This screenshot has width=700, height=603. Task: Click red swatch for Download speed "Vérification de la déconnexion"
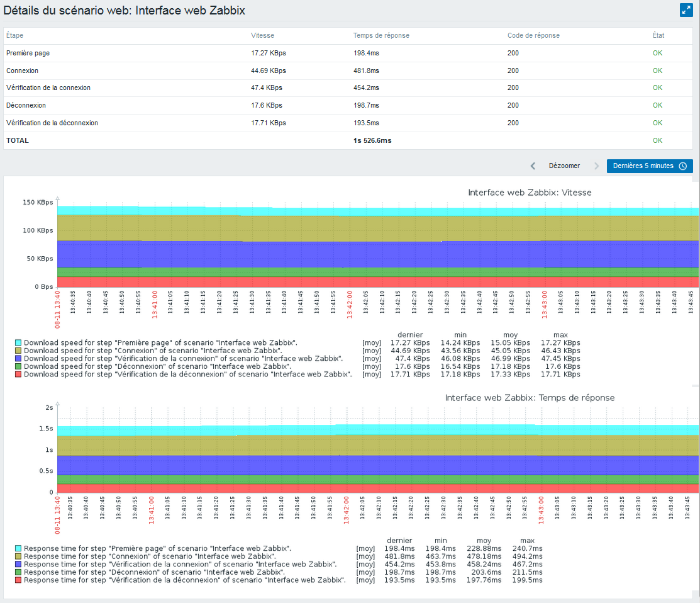18,375
